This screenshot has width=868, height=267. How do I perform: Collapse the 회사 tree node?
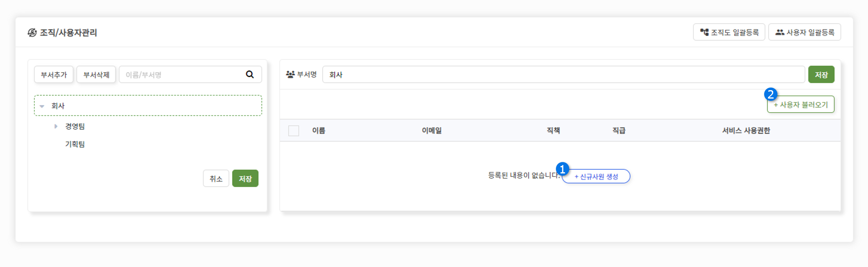(x=42, y=106)
